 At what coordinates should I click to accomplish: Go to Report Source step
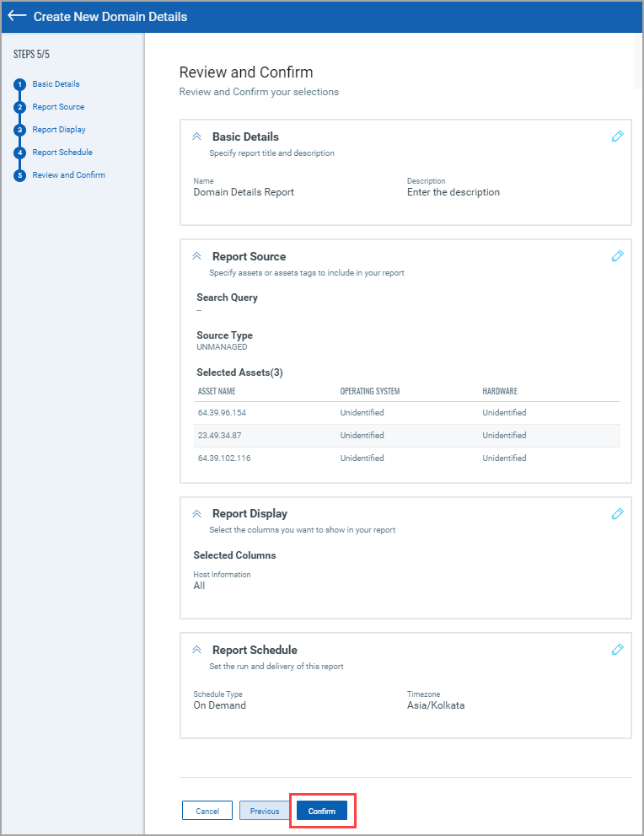click(58, 107)
